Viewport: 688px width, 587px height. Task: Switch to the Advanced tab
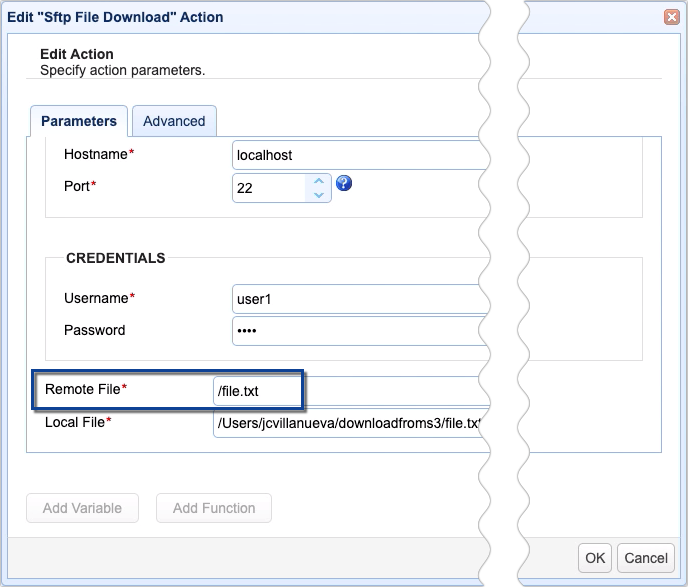[x=174, y=121]
